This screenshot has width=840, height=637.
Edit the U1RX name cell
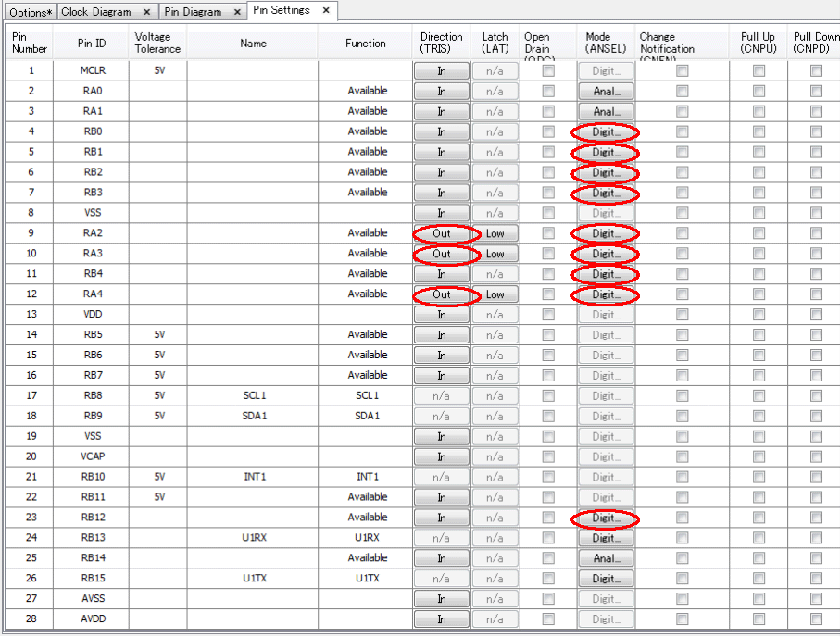click(x=253, y=538)
